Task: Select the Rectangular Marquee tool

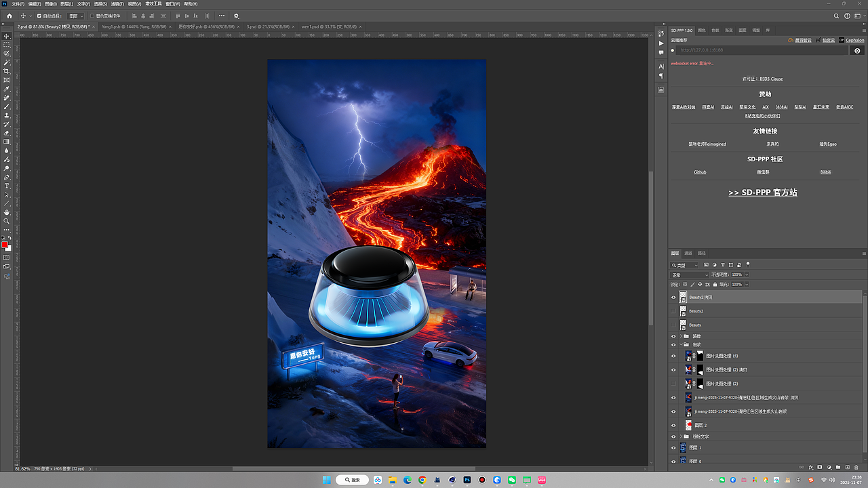Action: [7, 45]
